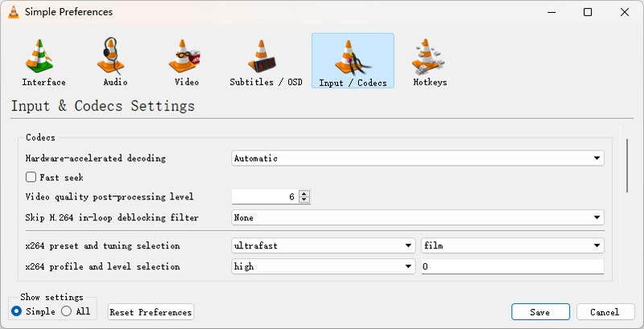Switch show settings to All
This screenshot has width=644, height=329.
(66, 311)
